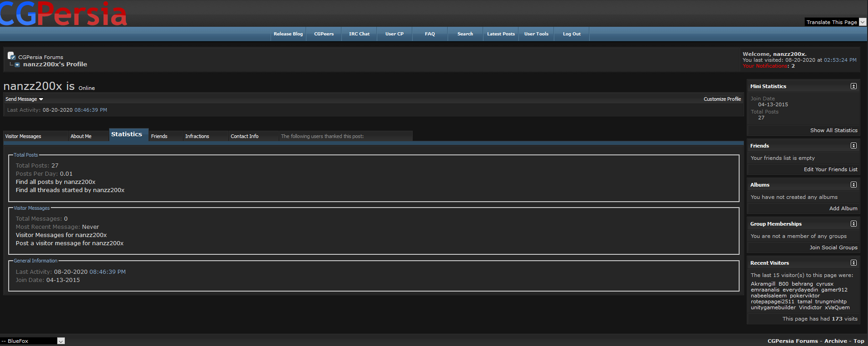
Task: Click the Total Posts: 27 text
Action: [37, 166]
